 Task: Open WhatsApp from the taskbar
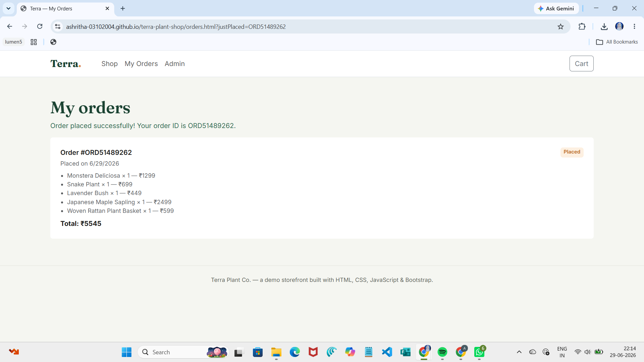click(x=479, y=352)
